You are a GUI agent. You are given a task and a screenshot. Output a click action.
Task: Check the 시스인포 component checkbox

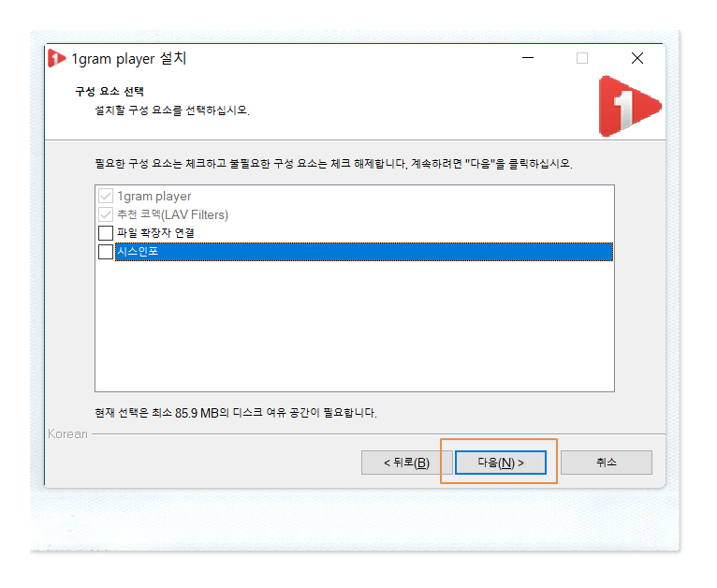click(106, 252)
